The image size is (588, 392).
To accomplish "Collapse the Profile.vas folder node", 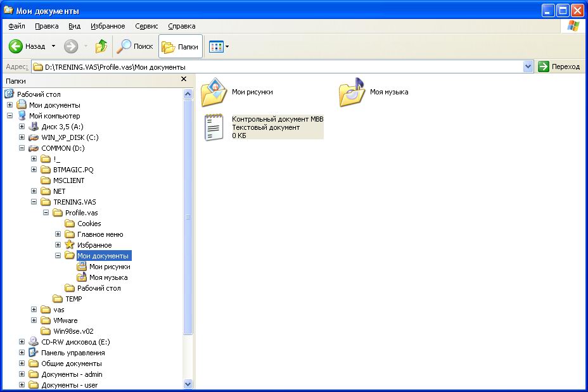I will tap(46, 213).
